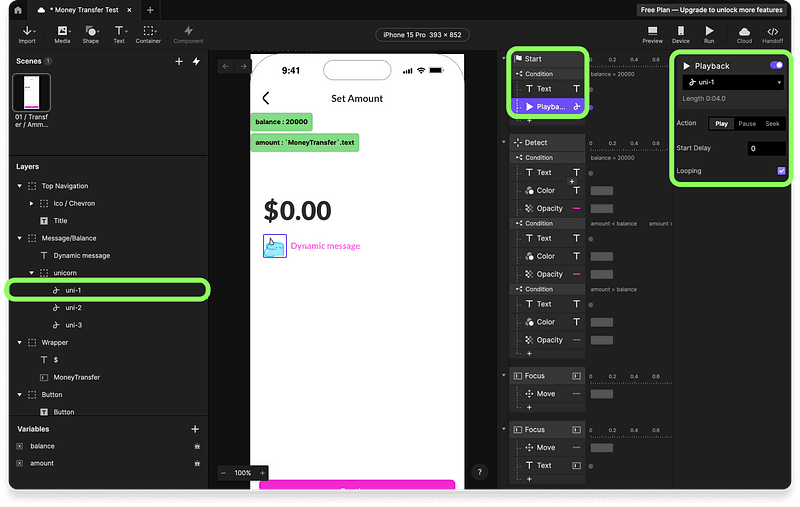
Task: Select the Playback response under Start
Action: (547, 107)
